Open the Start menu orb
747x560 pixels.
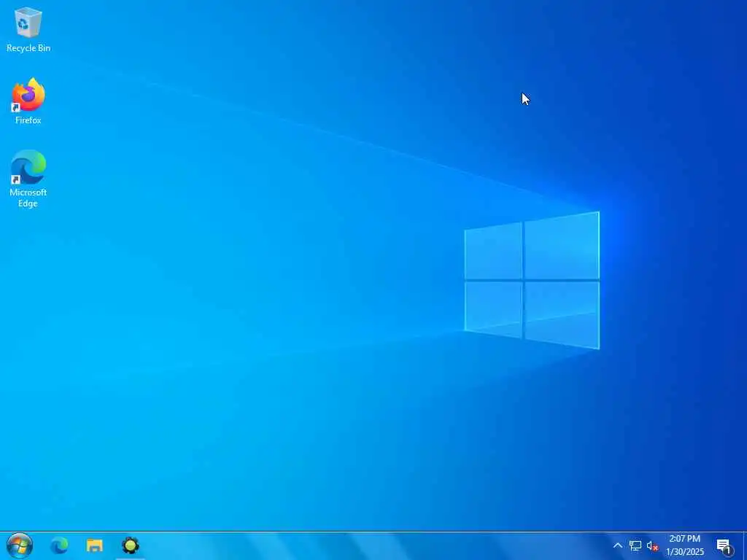[x=20, y=545]
